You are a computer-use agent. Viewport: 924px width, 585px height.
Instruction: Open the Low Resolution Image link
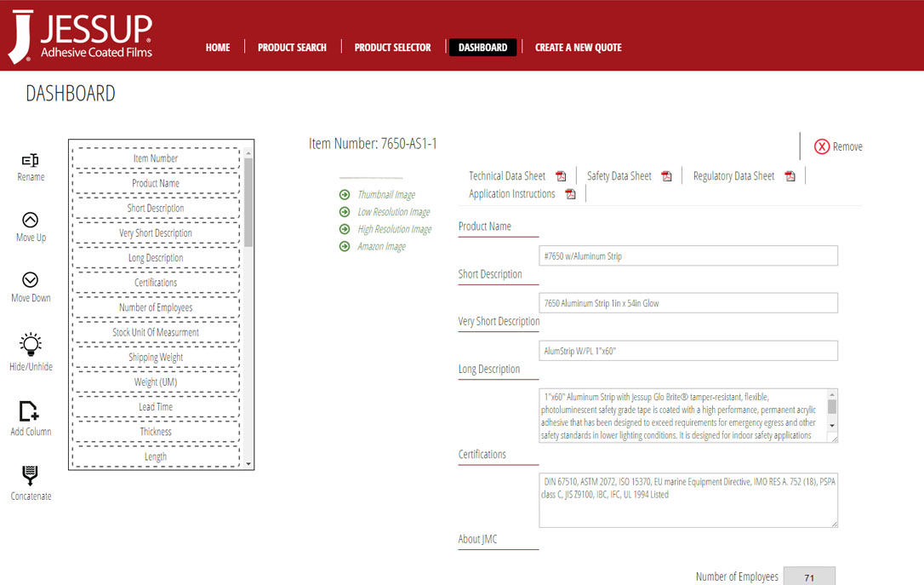click(394, 212)
